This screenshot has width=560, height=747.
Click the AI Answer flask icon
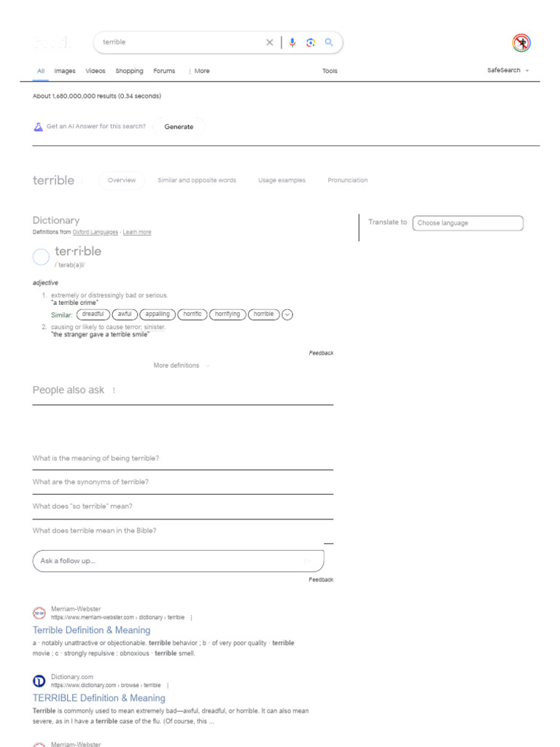click(x=38, y=127)
